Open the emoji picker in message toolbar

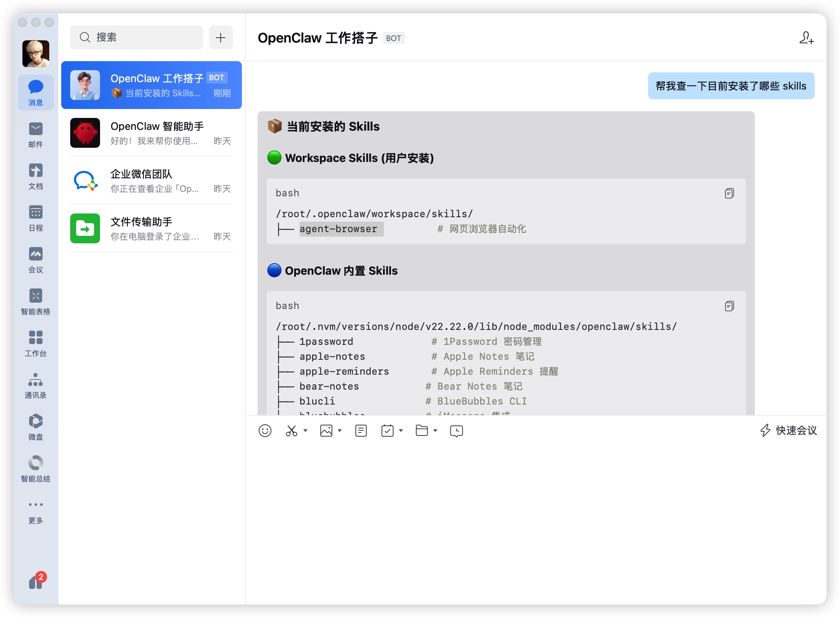pos(265,431)
